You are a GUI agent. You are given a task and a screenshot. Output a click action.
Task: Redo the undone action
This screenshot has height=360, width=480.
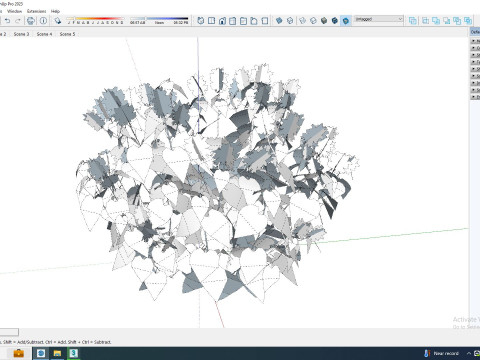18,21
